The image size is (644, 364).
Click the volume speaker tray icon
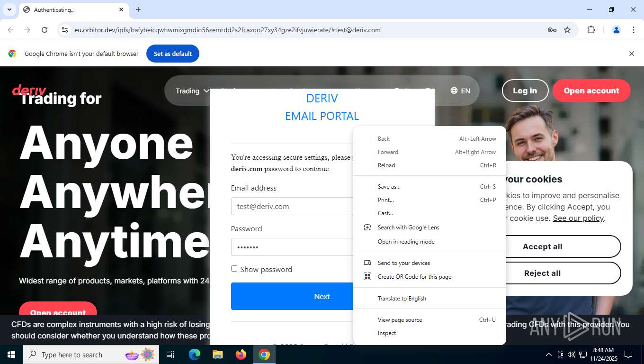(x=572, y=355)
